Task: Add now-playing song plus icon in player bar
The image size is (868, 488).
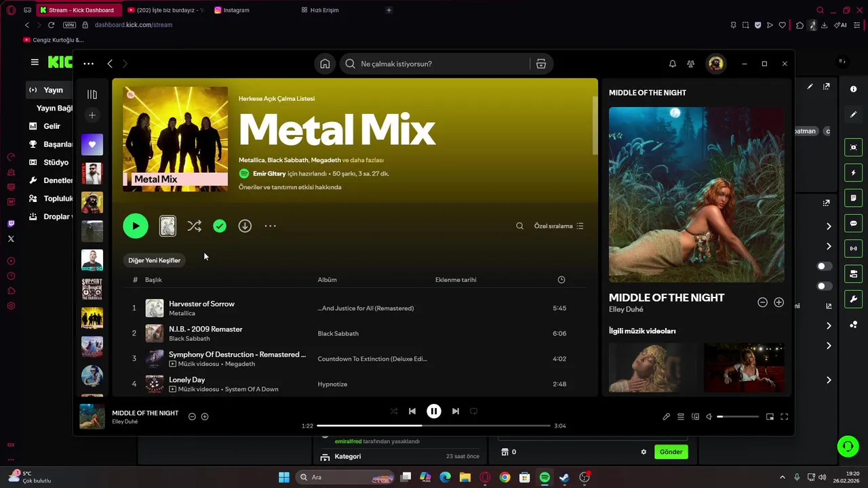Action: coord(205,416)
